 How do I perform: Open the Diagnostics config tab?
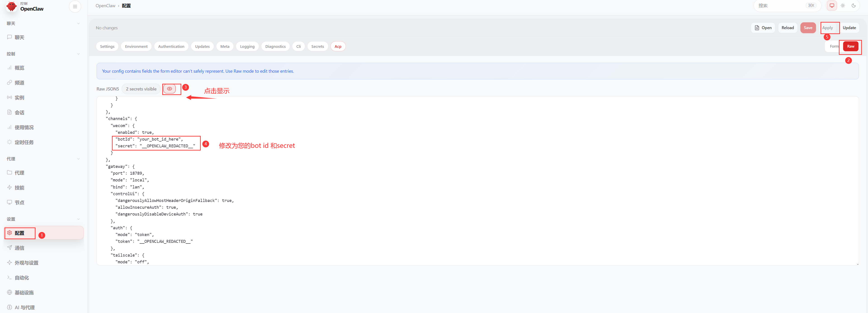pyautogui.click(x=275, y=46)
